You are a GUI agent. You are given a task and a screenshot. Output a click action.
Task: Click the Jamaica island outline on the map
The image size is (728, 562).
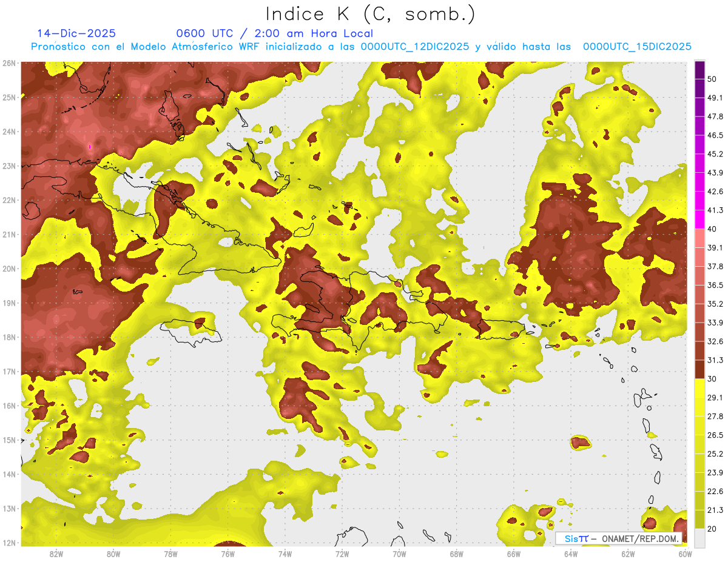(x=191, y=333)
